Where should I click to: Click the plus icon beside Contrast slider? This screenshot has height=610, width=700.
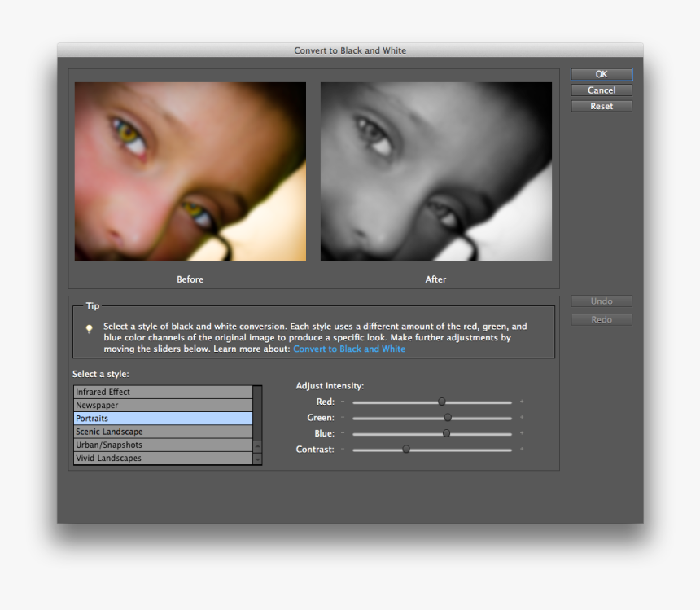pos(522,450)
